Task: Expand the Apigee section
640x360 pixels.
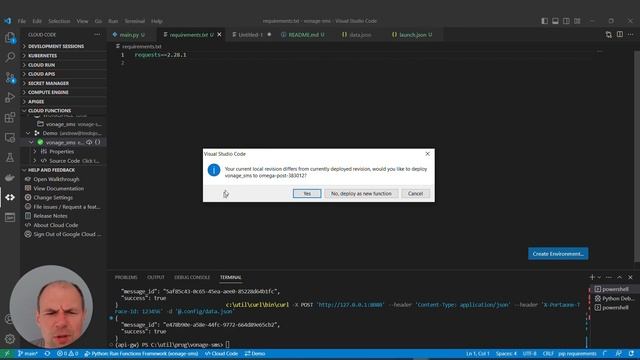Action: [x=64, y=102]
